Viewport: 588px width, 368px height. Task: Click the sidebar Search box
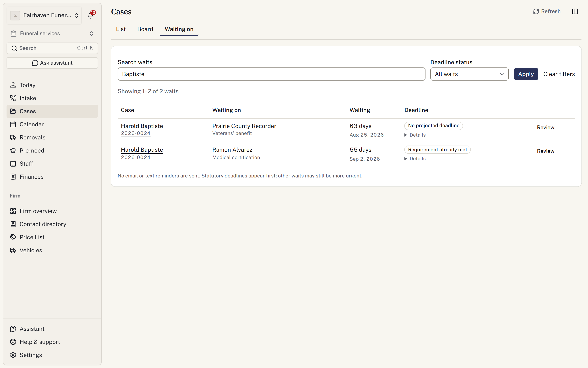pos(52,48)
